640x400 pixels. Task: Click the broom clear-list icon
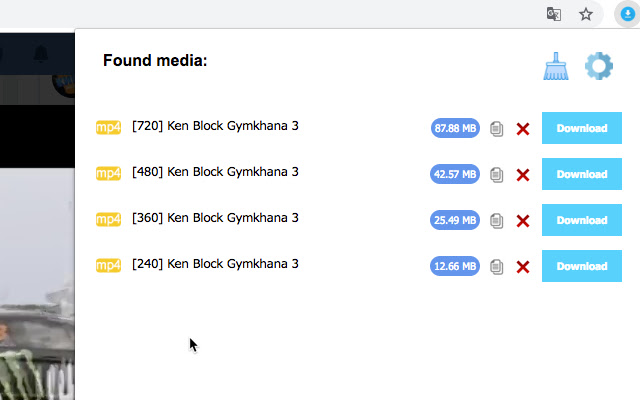pos(556,66)
